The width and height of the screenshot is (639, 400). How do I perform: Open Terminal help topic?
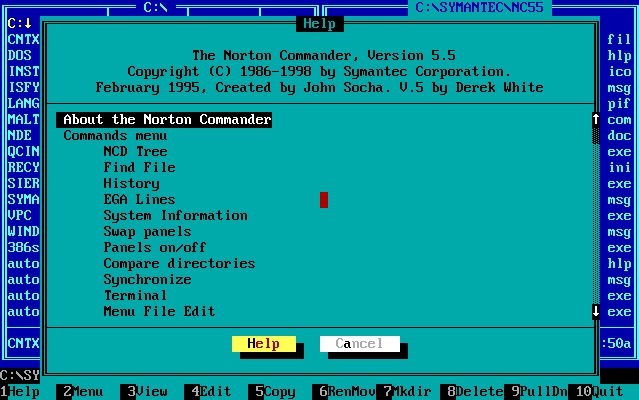(x=135, y=295)
